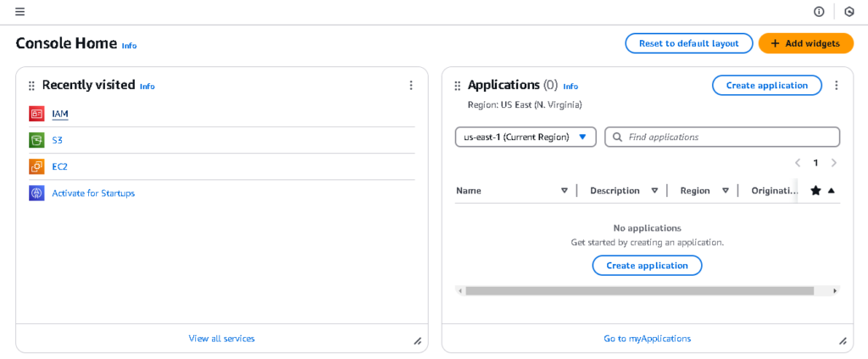
Task: Click the applications table horizontal scrollbar
Action: pos(639,291)
